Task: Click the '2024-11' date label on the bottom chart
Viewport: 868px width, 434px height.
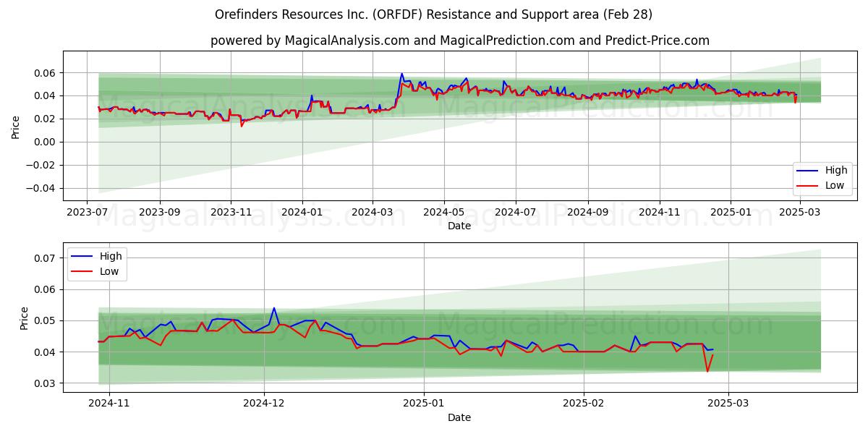Action: (110, 404)
